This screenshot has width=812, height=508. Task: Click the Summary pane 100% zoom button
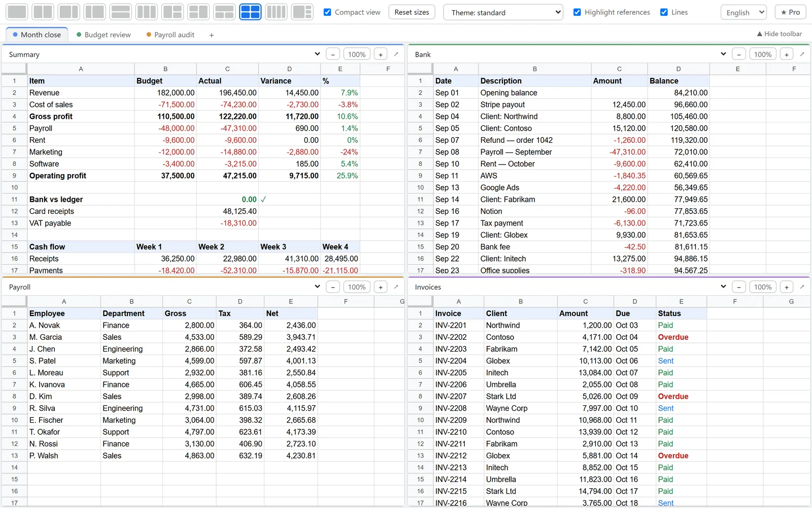point(357,54)
